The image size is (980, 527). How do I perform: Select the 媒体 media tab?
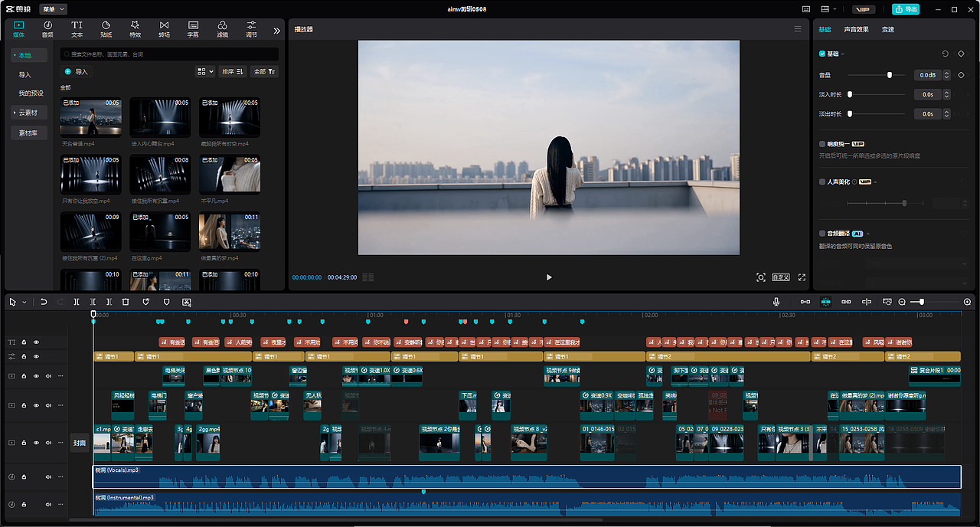click(18, 29)
